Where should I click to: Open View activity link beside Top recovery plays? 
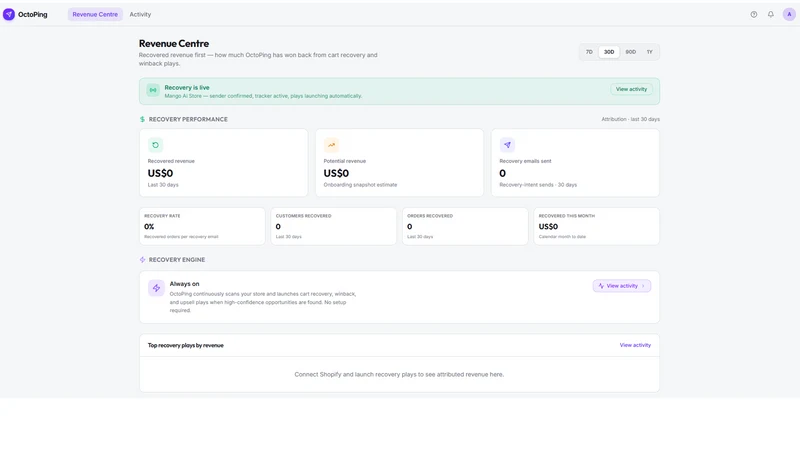[635, 345]
